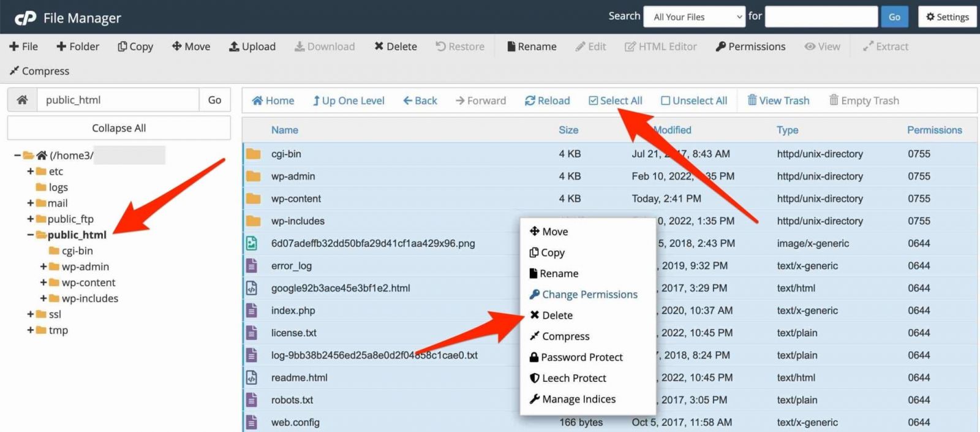Click Unselect All checkbox
Screen dimensions: 980x432
click(x=694, y=101)
